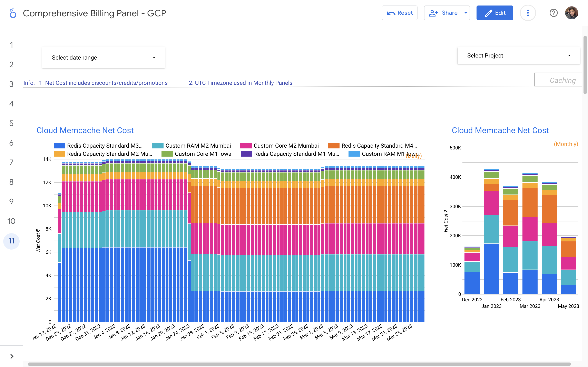Go to page 1 in sidebar

[x=11, y=45]
